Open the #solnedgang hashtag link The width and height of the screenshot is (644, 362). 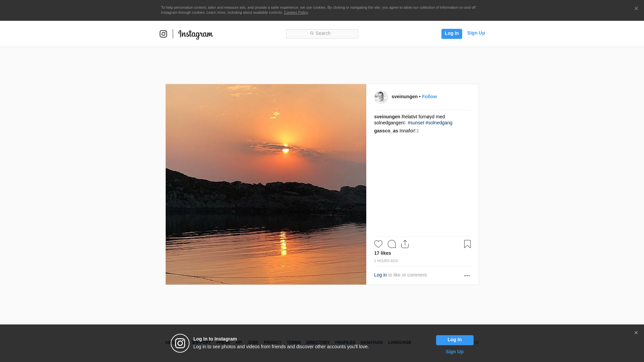tap(439, 123)
